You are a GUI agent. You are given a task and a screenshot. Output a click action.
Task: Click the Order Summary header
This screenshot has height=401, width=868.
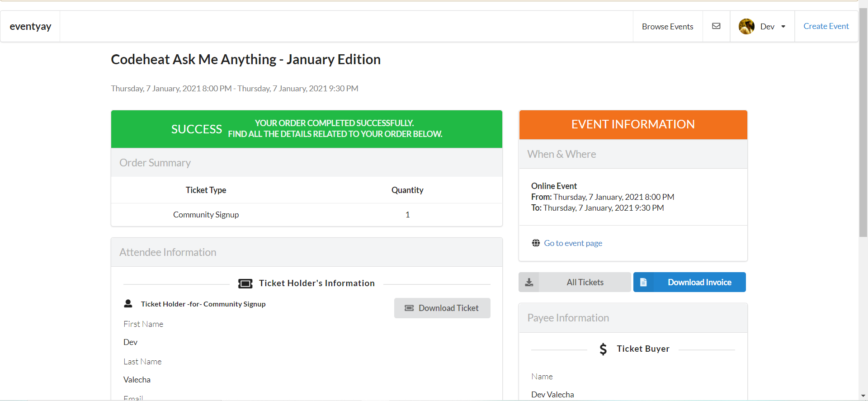tap(307, 163)
